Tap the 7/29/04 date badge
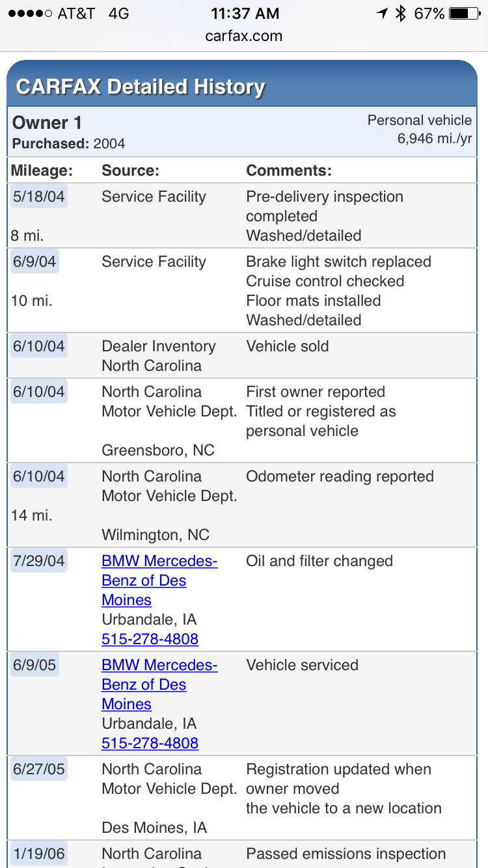The width and height of the screenshot is (488, 868). pyautogui.click(x=39, y=561)
